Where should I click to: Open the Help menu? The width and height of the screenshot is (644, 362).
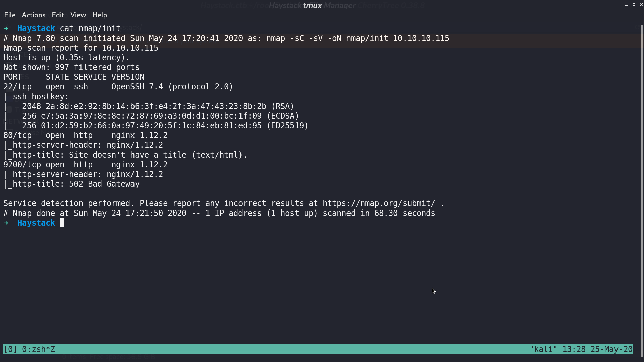tap(100, 15)
